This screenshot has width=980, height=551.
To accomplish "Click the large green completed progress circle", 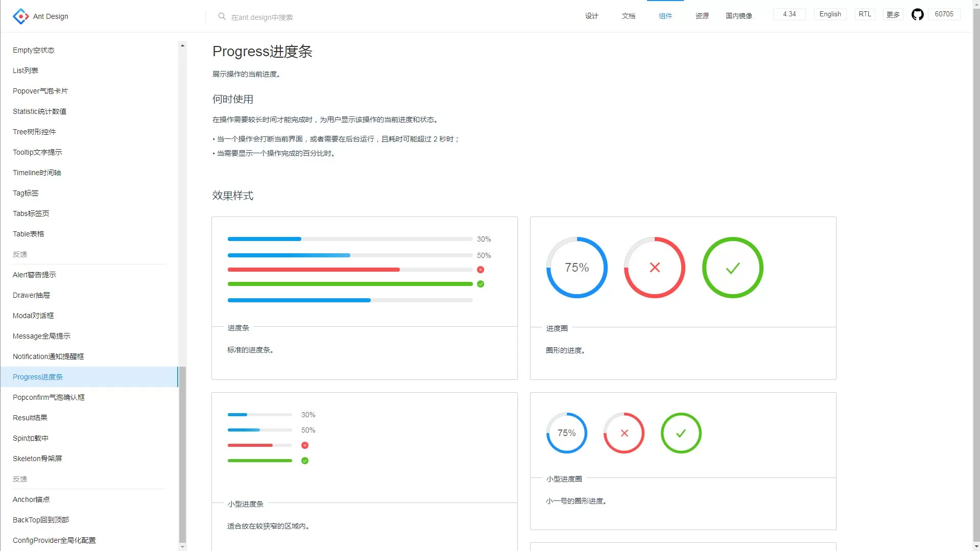I will point(733,268).
